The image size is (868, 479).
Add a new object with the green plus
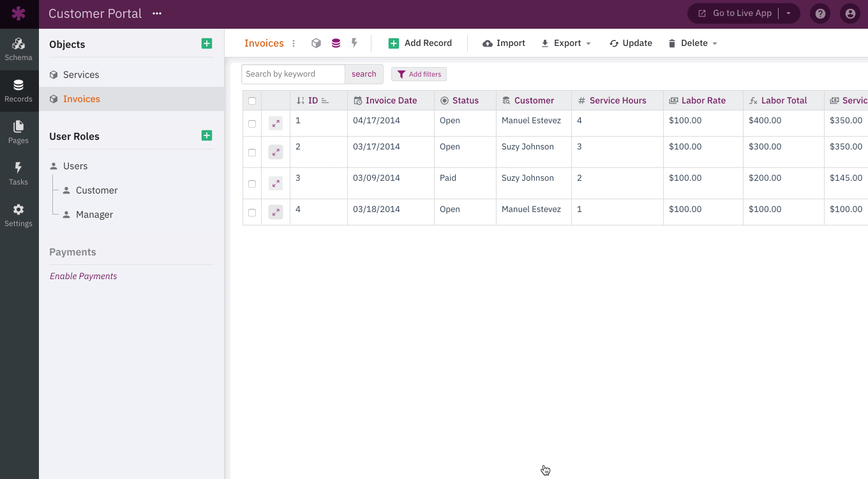(x=207, y=43)
